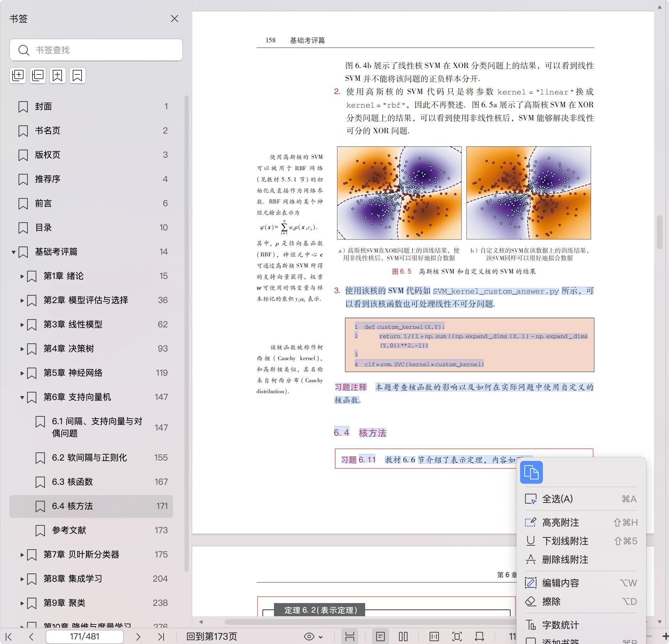Toggle continuous scrolling mode
Screen dimensions: 669x644
click(349, 637)
